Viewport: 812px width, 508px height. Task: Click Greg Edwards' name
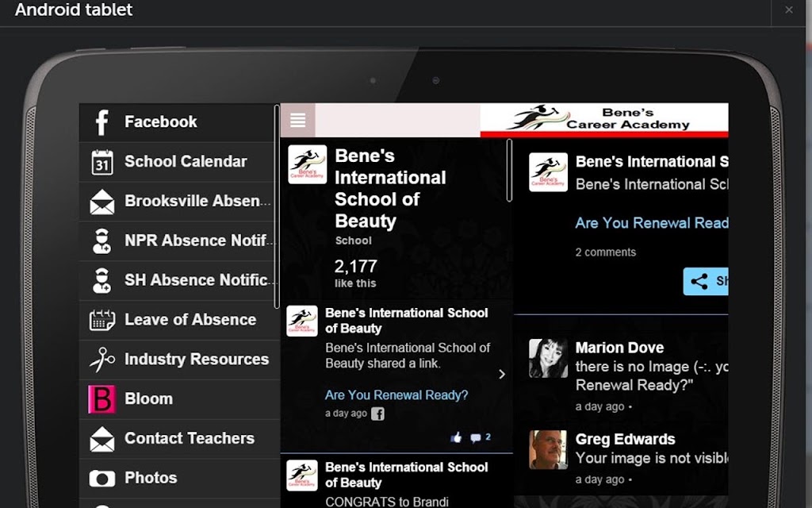625,439
